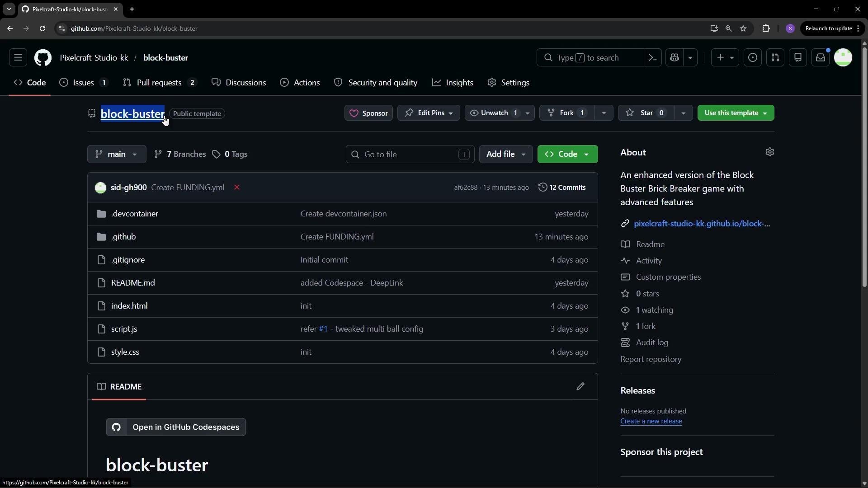Open the main branch selector
The height and width of the screenshot is (488, 868).
click(x=117, y=154)
